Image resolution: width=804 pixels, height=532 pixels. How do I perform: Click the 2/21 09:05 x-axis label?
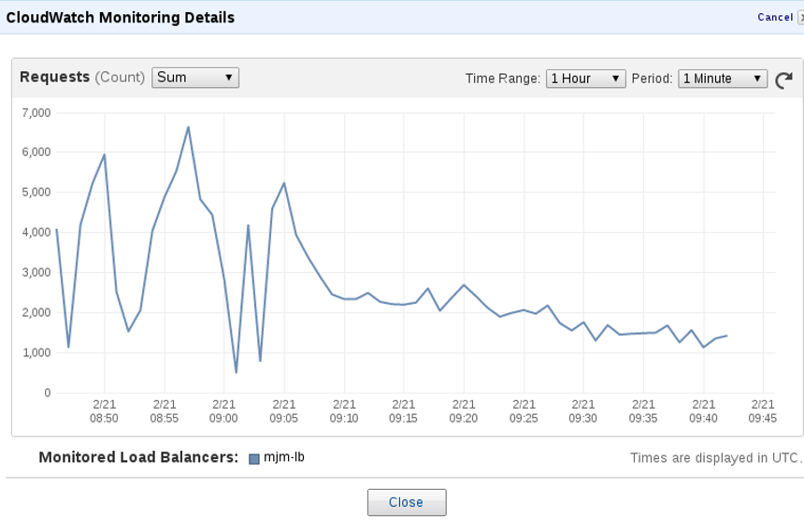(x=283, y=411)
